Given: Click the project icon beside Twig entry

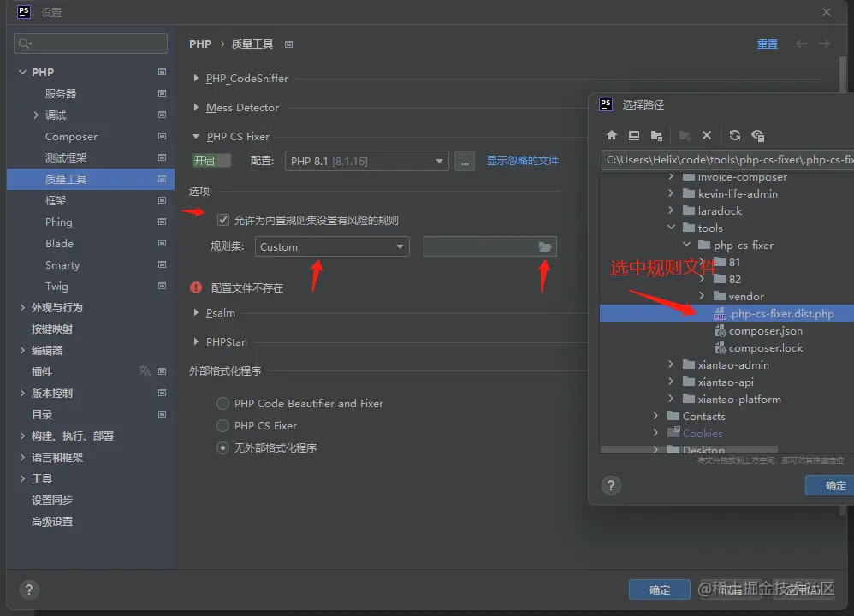Looking at the screenshot, I should [x=162, y=286].
